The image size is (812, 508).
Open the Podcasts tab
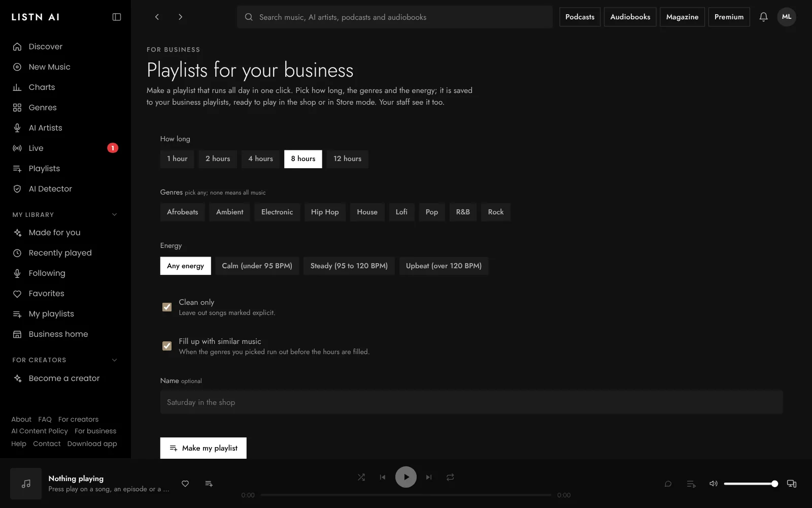(580, 17)
